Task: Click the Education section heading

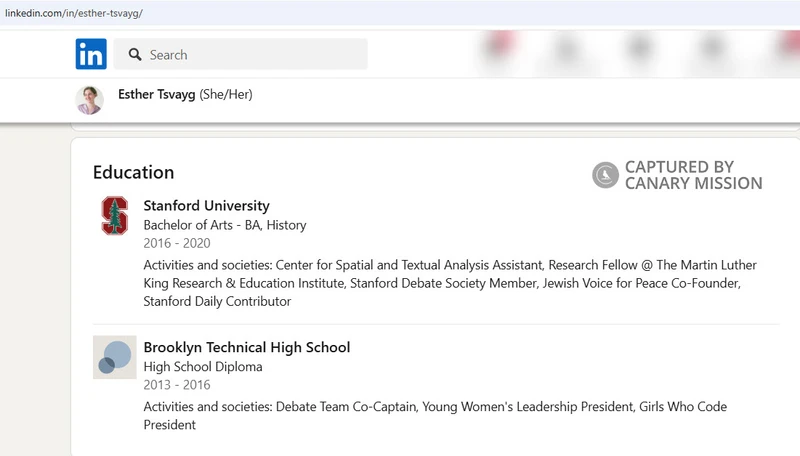Action: [133, 172]
